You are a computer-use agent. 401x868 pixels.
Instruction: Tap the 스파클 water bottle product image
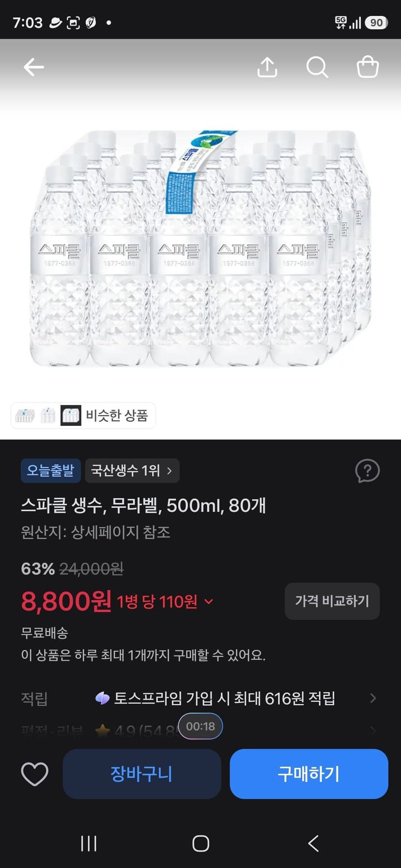point(200,248)
